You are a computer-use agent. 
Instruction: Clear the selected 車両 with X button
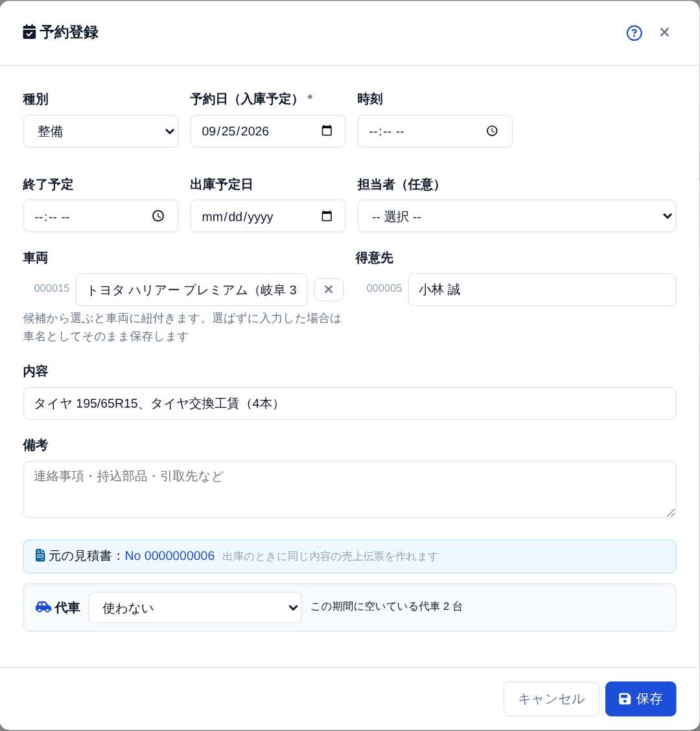point(329,290)
